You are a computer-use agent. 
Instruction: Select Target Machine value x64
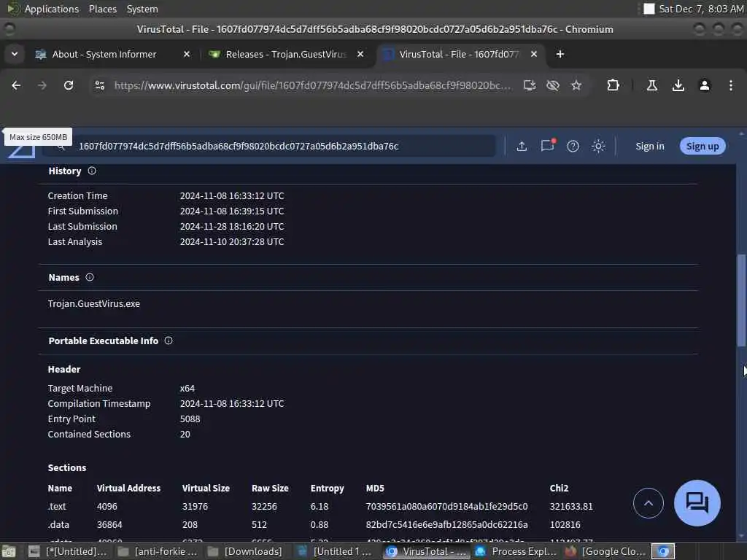pos(187,389)
